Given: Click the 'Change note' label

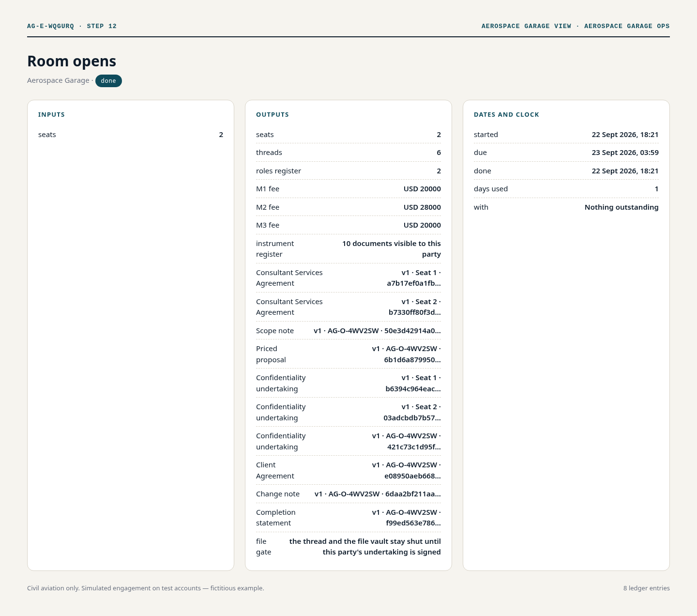Looking at the screenshot, I should pos(278,494).
